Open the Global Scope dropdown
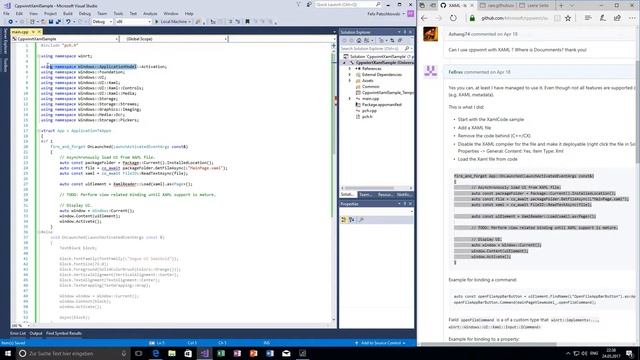Image resolution: width=640 pixels, height=360 pixels. click(175, 39)
